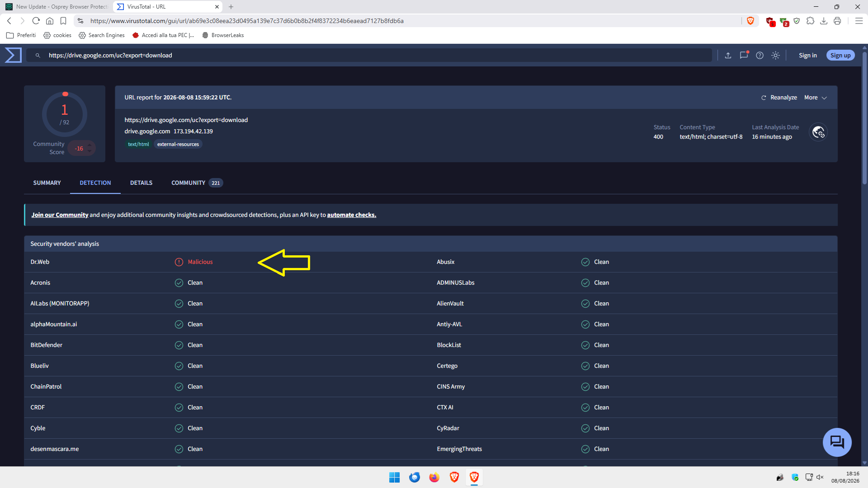Viewport: 868px width, 488px height.
Task: Click the browser back button
Action: 9,21
